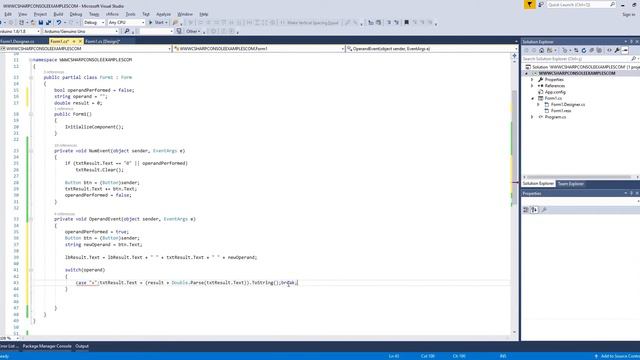Screen dimensions: 640x360
Task: Start debugging with the Start button
Action: click(x=158, y=22)
